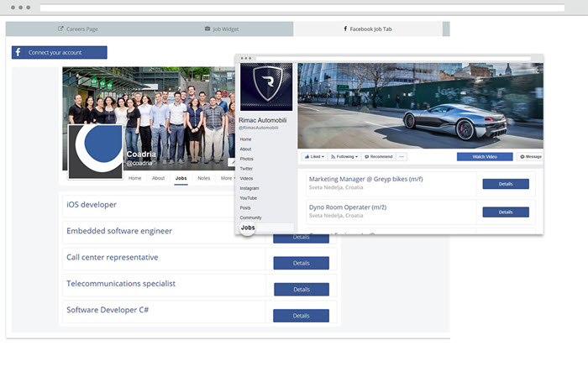Open the three-dots more options menu
The width and height of the screenshot is (588, 367).
pos(402,157)
